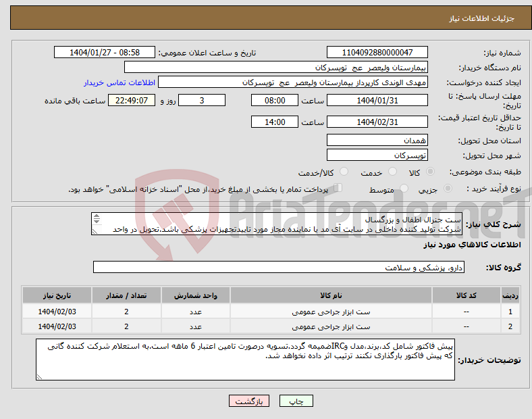
Task: Click announcement date field 1404/01/27 - 08:58
Action: coord(105,52)
